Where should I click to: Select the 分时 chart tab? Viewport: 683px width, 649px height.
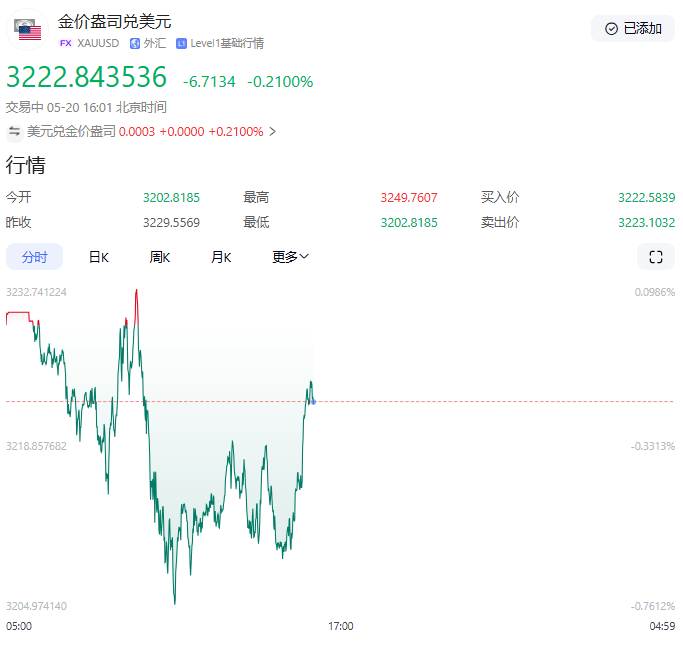click(x=34, y=257)
